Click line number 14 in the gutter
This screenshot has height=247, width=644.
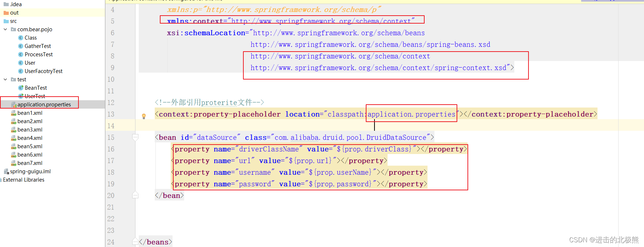coord(111,126)
